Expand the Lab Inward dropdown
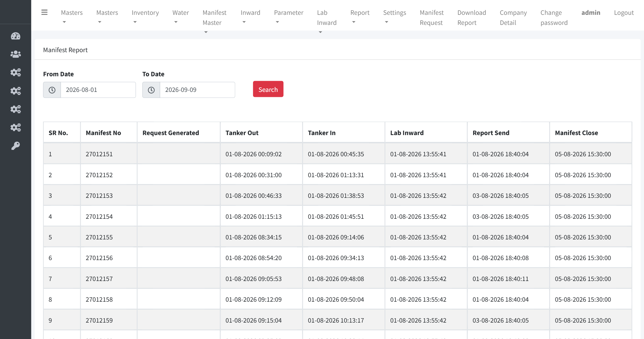This screenshot has width=644, height=339. coord(327,21)
